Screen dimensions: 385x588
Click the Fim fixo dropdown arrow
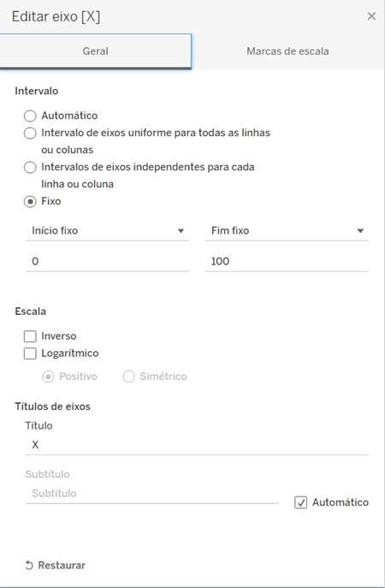click(360, 230)
